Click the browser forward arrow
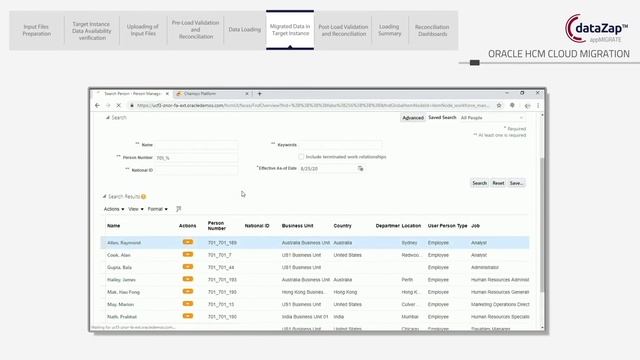 click(x=108, y=105)
